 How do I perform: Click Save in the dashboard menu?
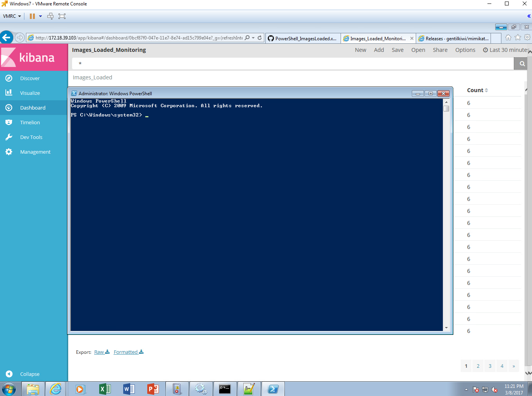pyautogui.click(x=398, y=50)
